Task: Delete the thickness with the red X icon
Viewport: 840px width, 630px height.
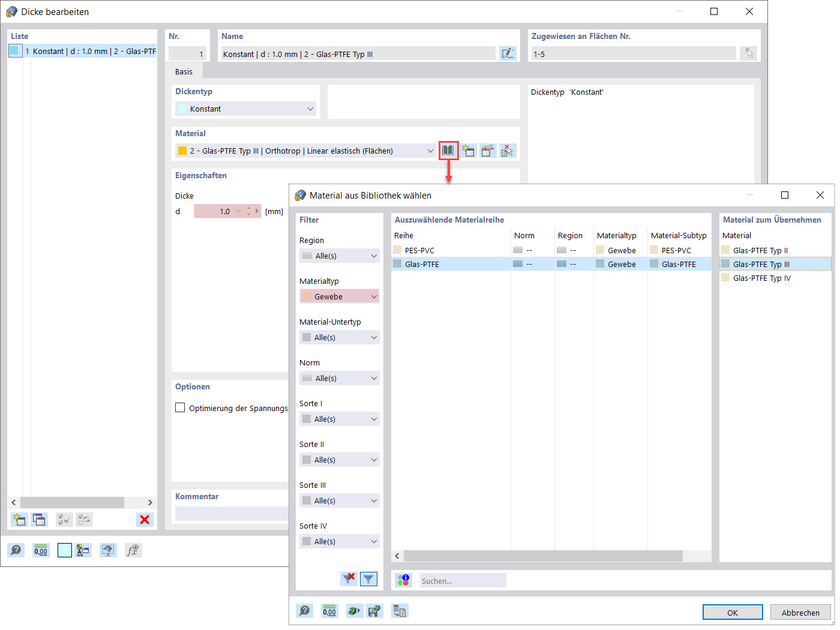Action: (145, 520)
